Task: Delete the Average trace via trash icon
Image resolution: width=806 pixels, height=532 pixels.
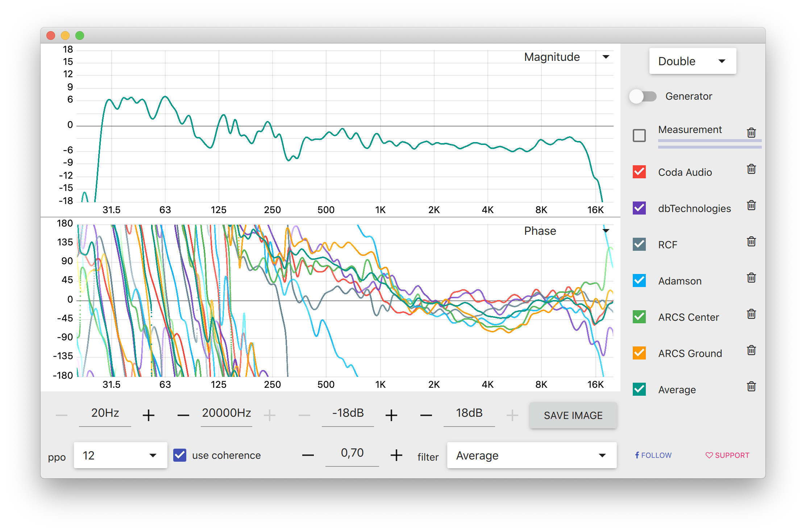Action: [x=751, y=387]
